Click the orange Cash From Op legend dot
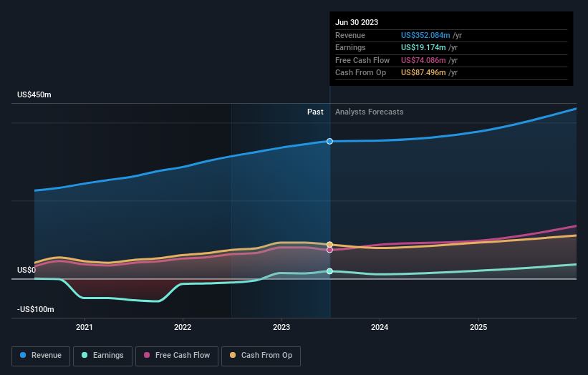Viewport: 588px width, 375px height. pos(233,355)
